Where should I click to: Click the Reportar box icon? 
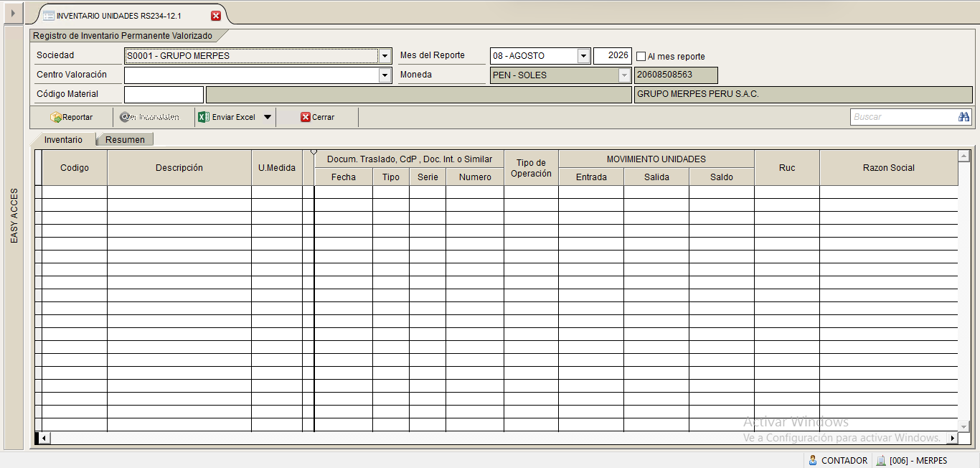tap(55, 117)
